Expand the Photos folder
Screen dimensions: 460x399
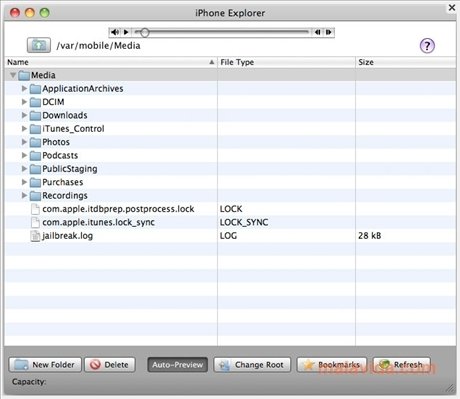(x=24, y=142)
